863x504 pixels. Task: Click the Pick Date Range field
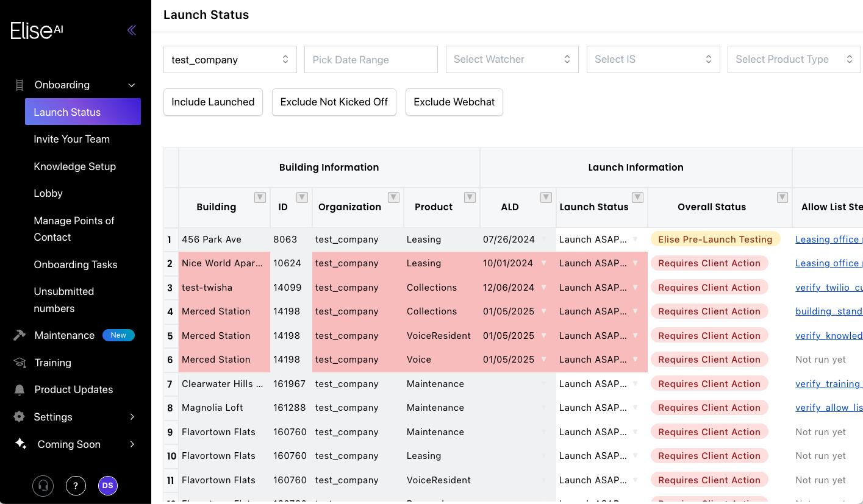click(x=371, y=60)
